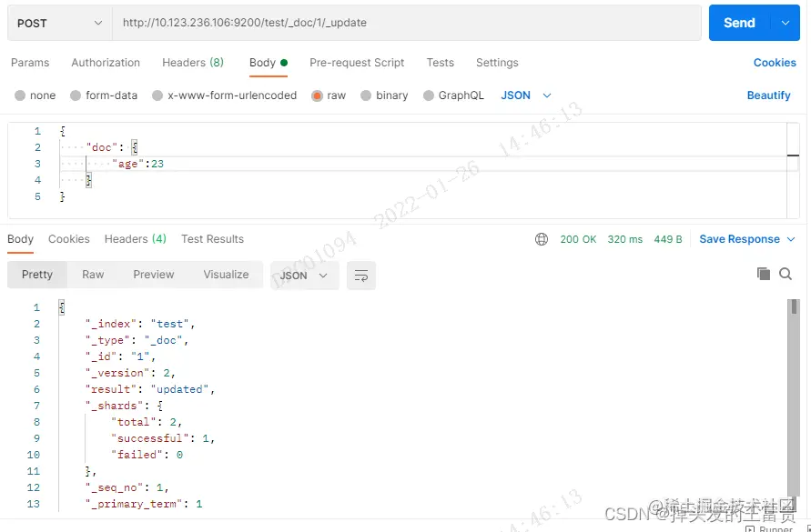This screenshot has width=811, height=532.
Task: Click the 449 B response size
Action: tap(668, 239)
